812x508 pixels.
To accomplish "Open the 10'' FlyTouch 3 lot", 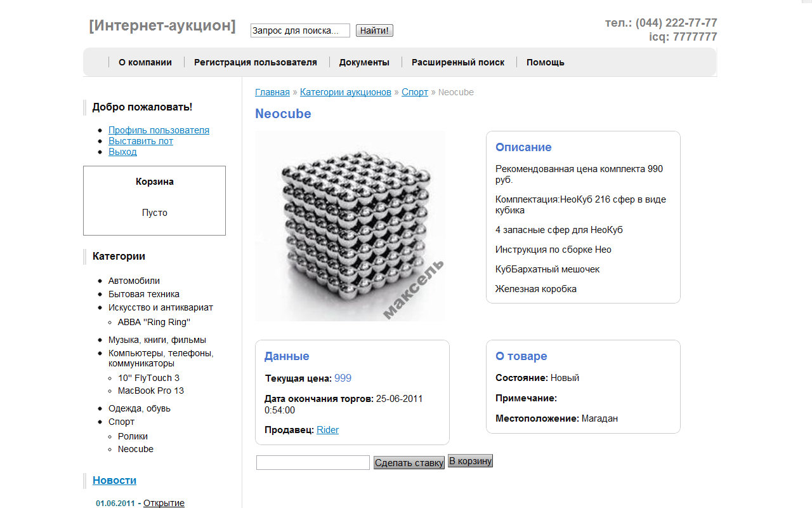I will click(148, 378).
